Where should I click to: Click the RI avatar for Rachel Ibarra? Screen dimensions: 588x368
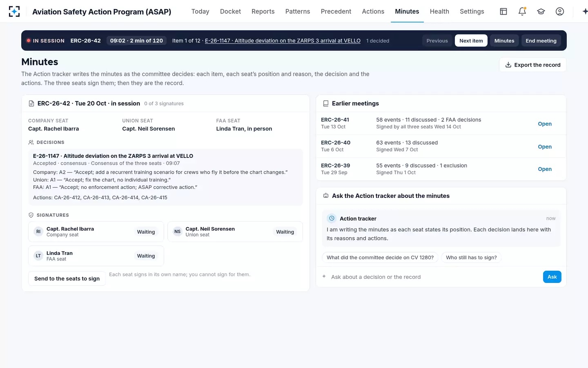point(38,231)
